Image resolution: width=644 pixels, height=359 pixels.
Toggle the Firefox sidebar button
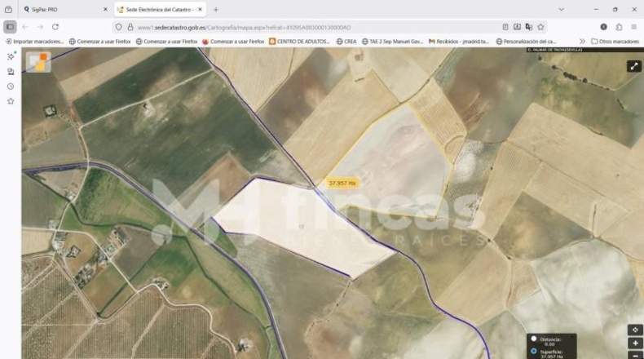(11, 27)
